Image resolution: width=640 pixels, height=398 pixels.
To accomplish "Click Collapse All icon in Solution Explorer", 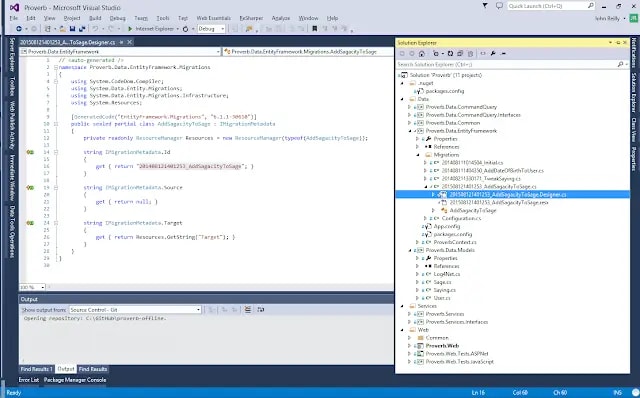I will tap(460, 53).
